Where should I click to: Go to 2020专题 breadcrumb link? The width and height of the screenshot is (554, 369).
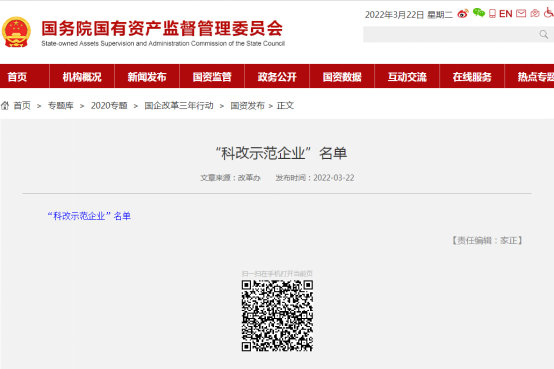(x=109, y=106)
